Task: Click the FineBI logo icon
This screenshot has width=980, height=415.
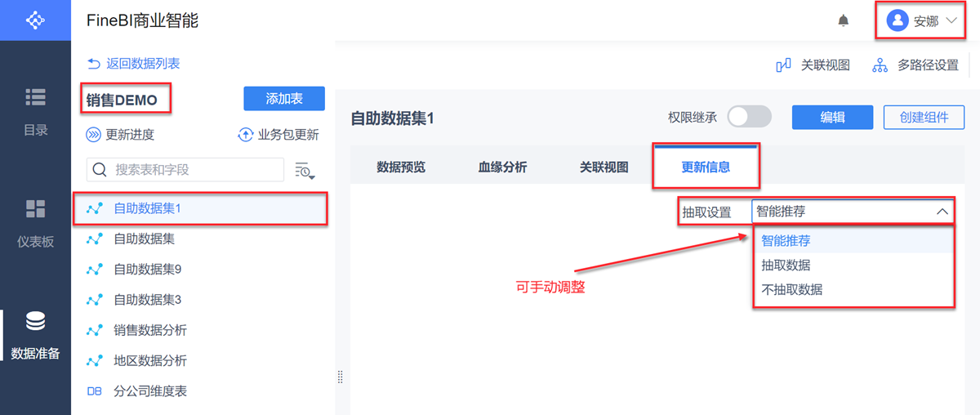Action: [35, 20]
